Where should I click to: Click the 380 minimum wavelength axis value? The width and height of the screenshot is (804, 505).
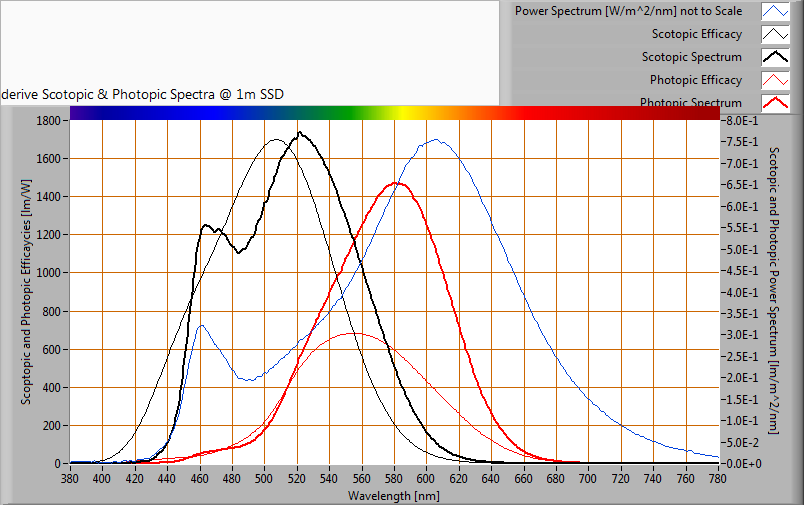pos(70,481)
